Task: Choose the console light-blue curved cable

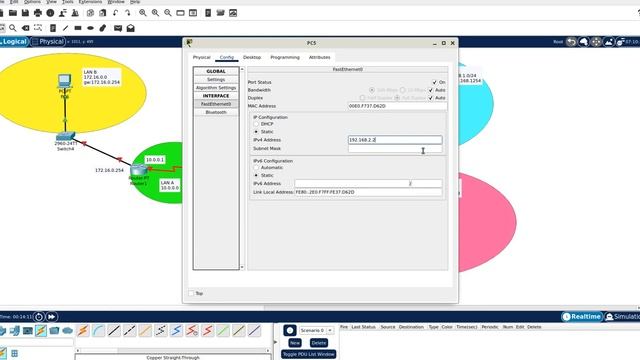Action: 98,330
